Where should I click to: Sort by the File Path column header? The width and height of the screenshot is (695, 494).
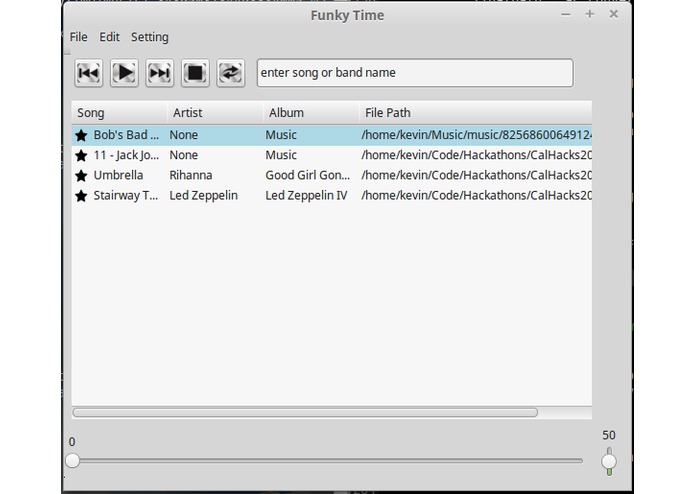[x=476, y=113]
